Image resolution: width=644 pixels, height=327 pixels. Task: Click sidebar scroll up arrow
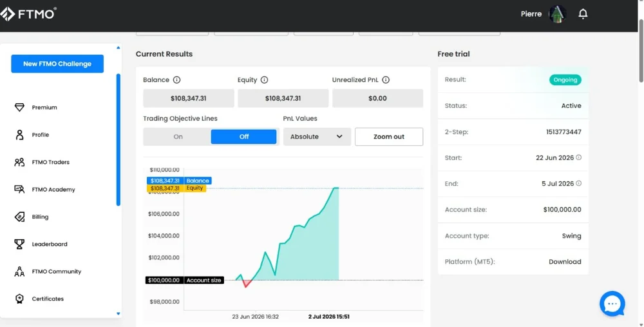[x=118, y=48]
